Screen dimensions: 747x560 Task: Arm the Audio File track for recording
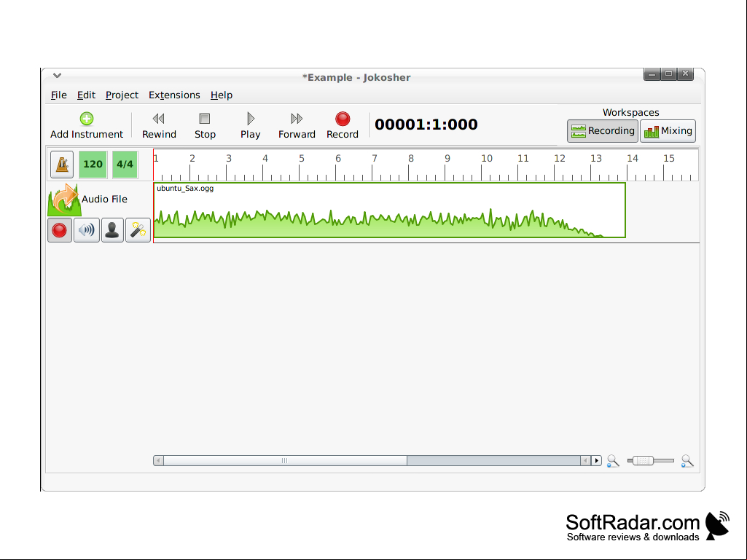[x=60, y=230]
